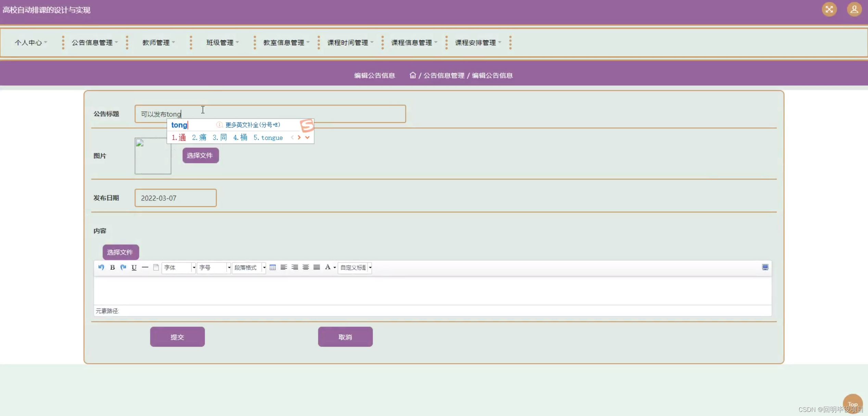Click the user profile icon
Image resolution: width=868 pixels, height=416 pixels.
coord(854,10)
